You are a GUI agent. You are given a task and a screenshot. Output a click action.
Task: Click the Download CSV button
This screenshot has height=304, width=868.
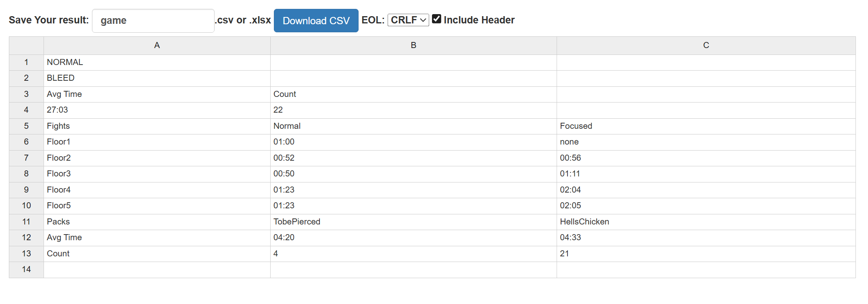pos(316,21)
